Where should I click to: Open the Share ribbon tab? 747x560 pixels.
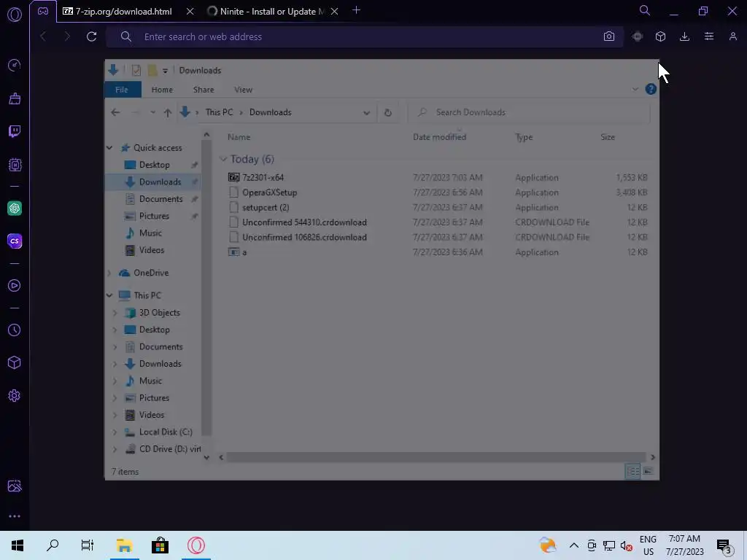click(204, 90)
